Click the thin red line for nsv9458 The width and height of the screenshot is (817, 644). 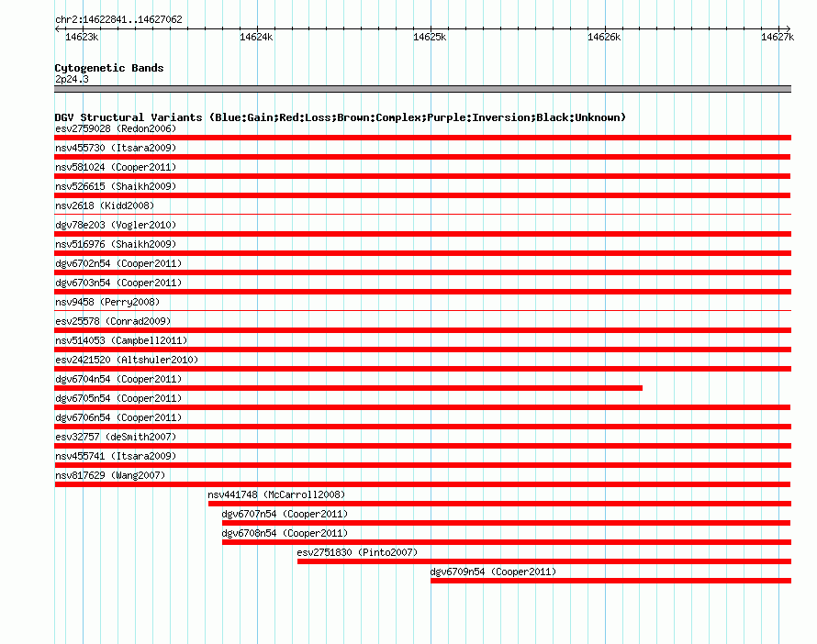422,310
